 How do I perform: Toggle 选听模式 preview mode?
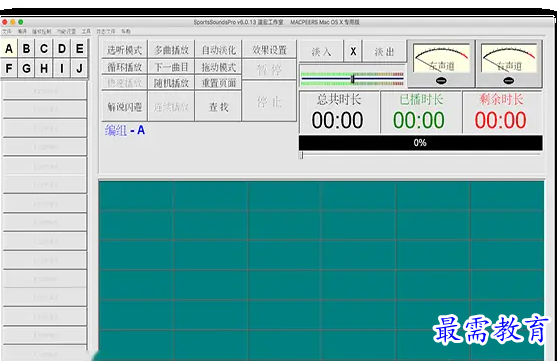[124, 50]
